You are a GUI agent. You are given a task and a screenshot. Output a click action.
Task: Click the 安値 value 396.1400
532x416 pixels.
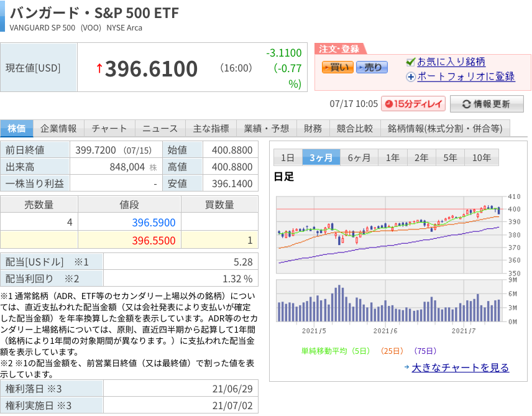[232, 183]
